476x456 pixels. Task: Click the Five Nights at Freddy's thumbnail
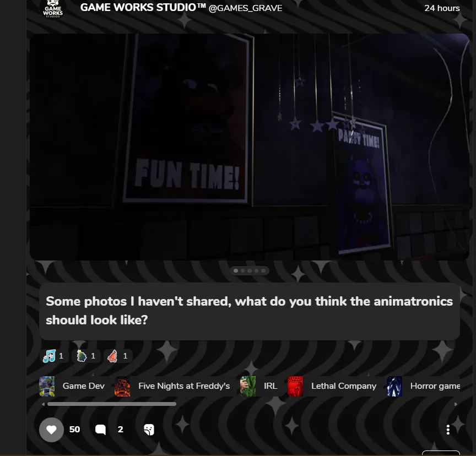point(122,386)
